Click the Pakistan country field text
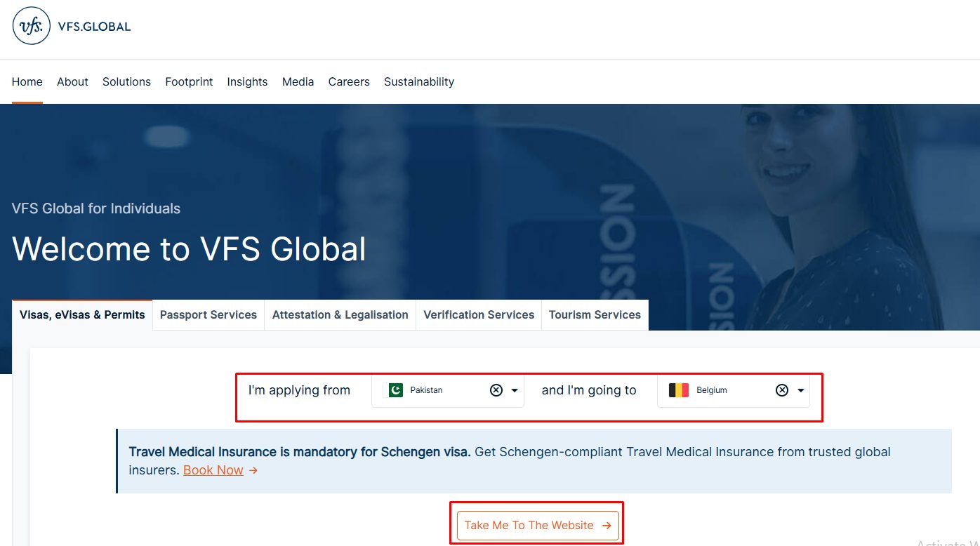The width and height of the screenshot is (980, 546). coord(427,390)
